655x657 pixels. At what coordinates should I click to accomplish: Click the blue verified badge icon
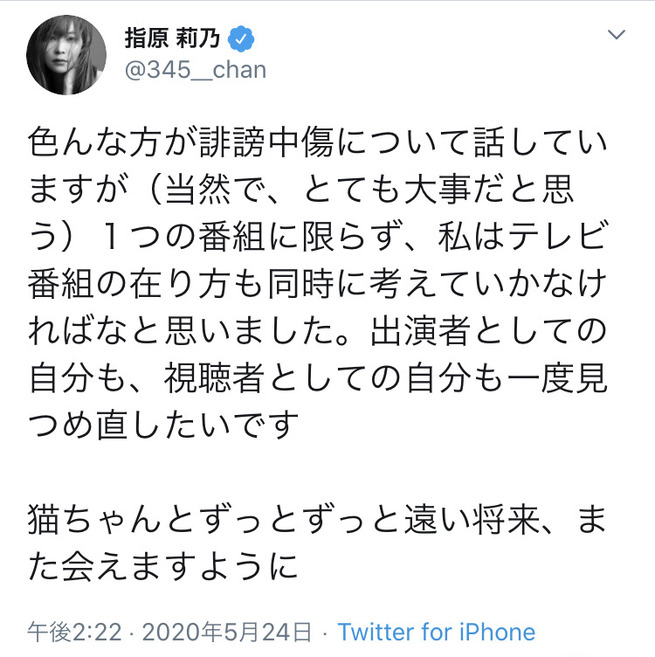241,39
